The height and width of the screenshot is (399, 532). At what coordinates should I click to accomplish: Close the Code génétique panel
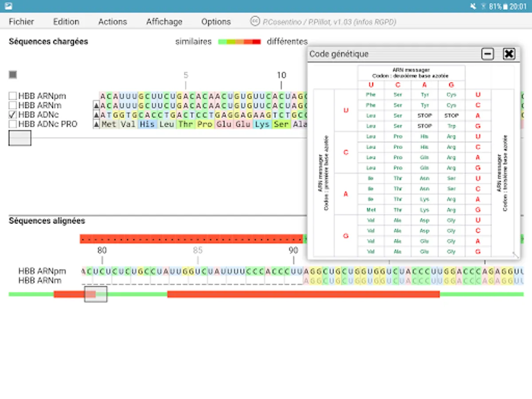pos(509,54)
